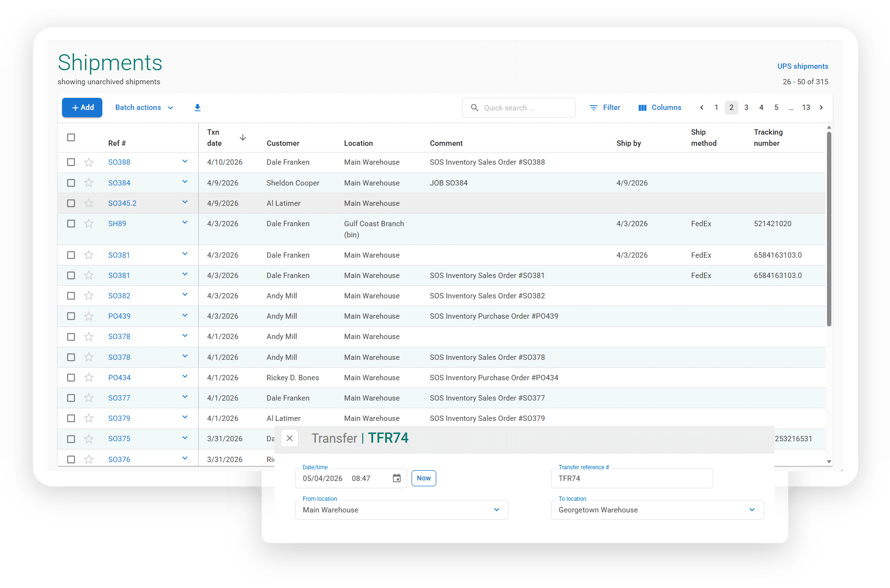Star the SO345.2 shipment

click(x=89, y=203)
